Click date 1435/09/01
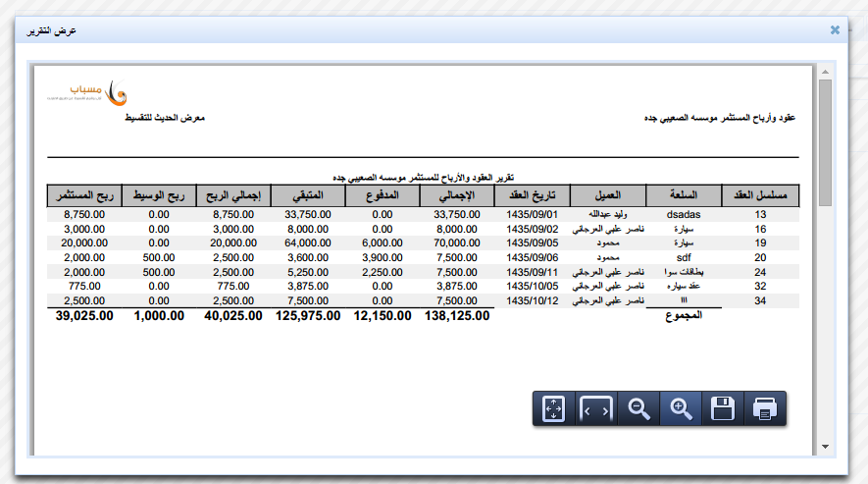Image resolution: width=868 pixels, height=484 pixels. point(532,214)
